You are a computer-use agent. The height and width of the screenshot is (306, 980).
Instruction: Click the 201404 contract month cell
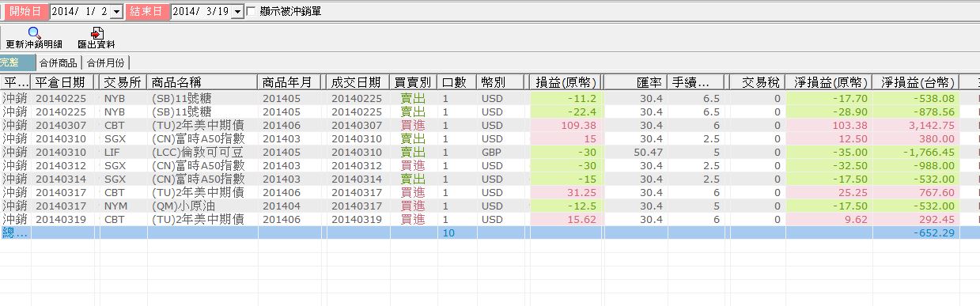pyautogui.click(x=289, y=205)
